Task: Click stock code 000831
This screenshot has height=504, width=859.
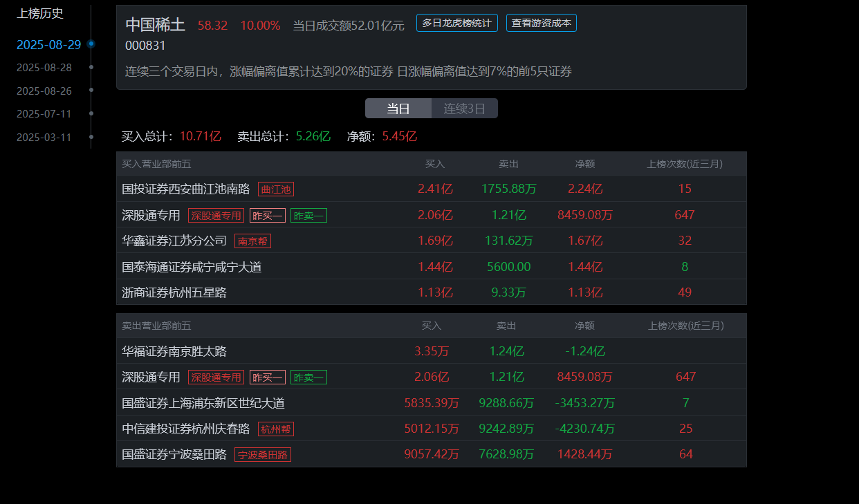Action: [x=145, y=46]
